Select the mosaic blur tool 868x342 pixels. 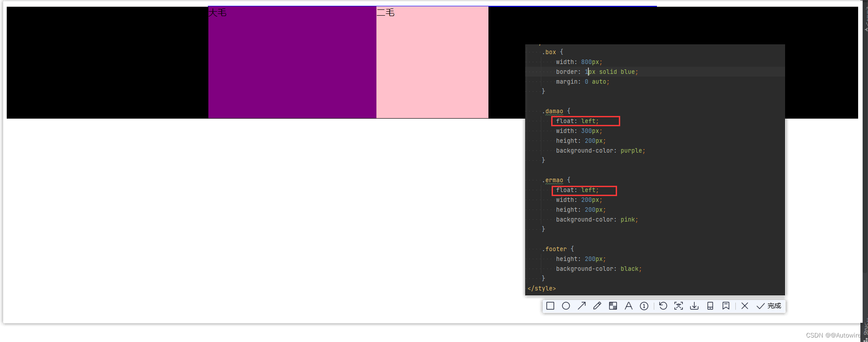(x=613, y=306)
